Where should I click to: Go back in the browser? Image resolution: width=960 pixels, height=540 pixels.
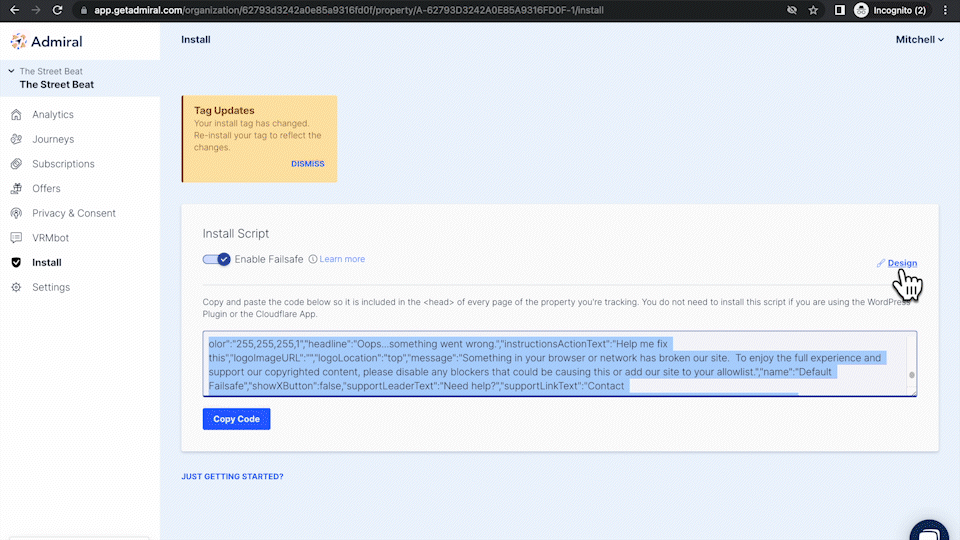(x=15, y=10)
